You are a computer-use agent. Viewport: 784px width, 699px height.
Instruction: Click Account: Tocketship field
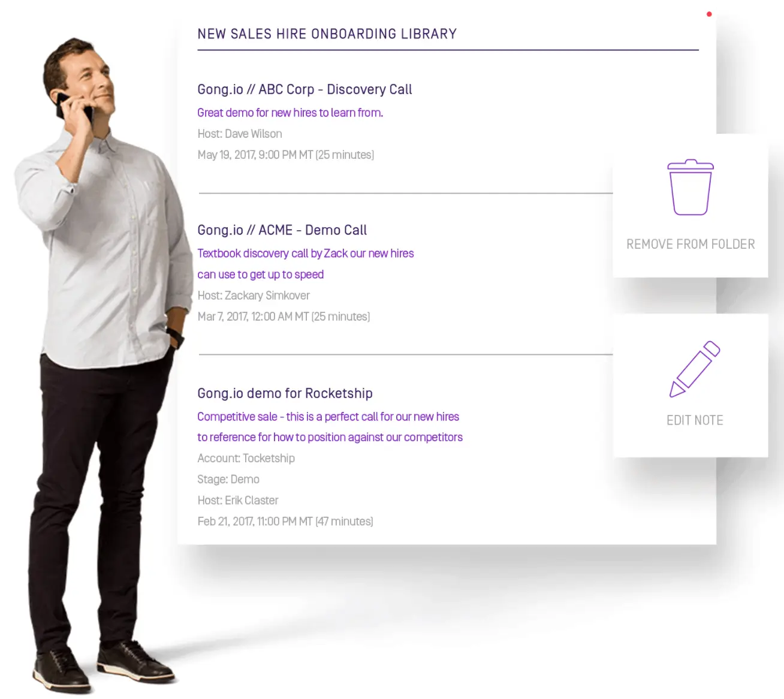click(246, 458)
